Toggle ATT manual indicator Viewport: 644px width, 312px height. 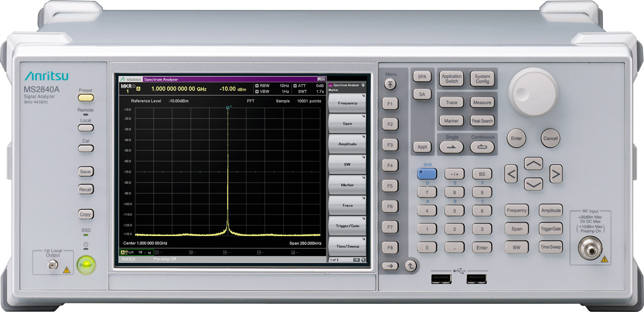pos(295,86)
